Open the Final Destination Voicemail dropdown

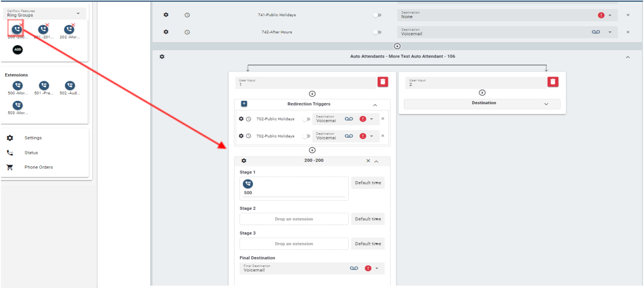[x=376, y=268]
